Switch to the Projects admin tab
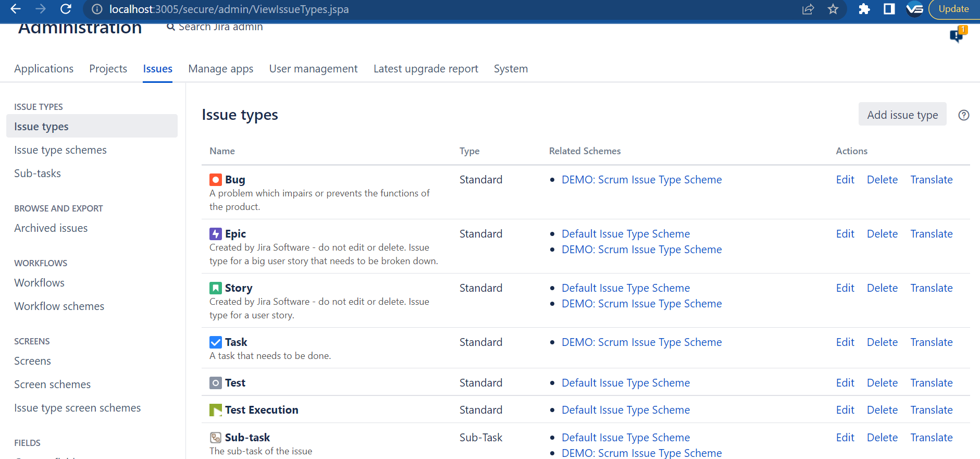The width and height of the screenshot is (980, 459). 108,69
